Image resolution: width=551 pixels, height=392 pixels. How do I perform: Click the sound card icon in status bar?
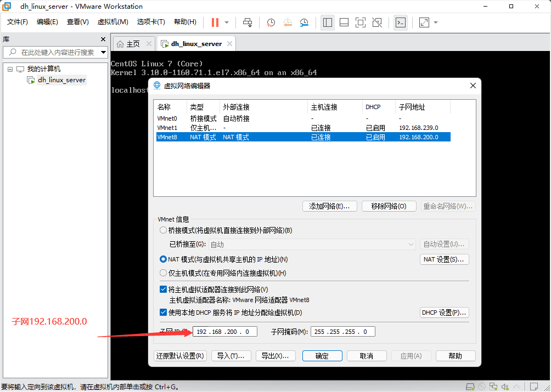505,387
